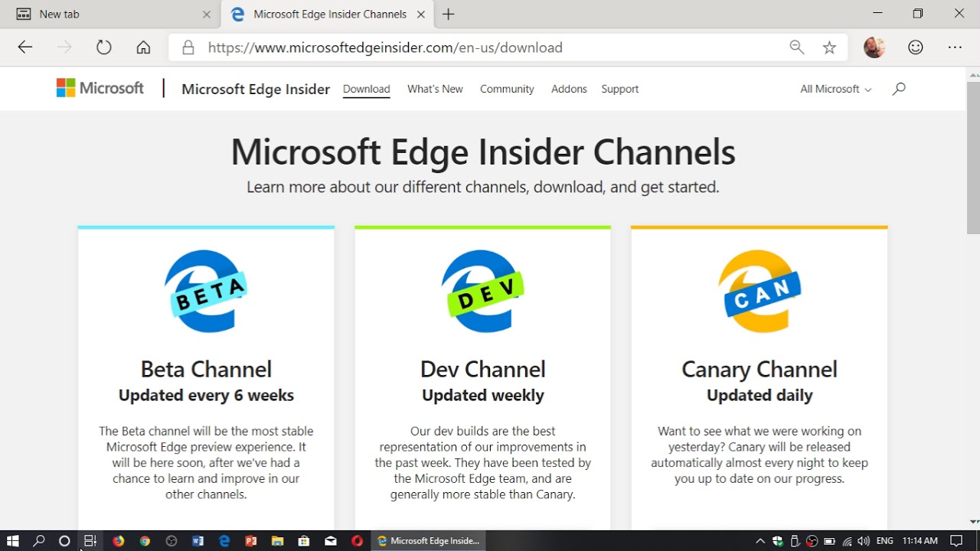The width and height of the screenshot is (980, 551).
Task: Open Microsoft Store from the taskbar
Action: click(x=304, y=540)
